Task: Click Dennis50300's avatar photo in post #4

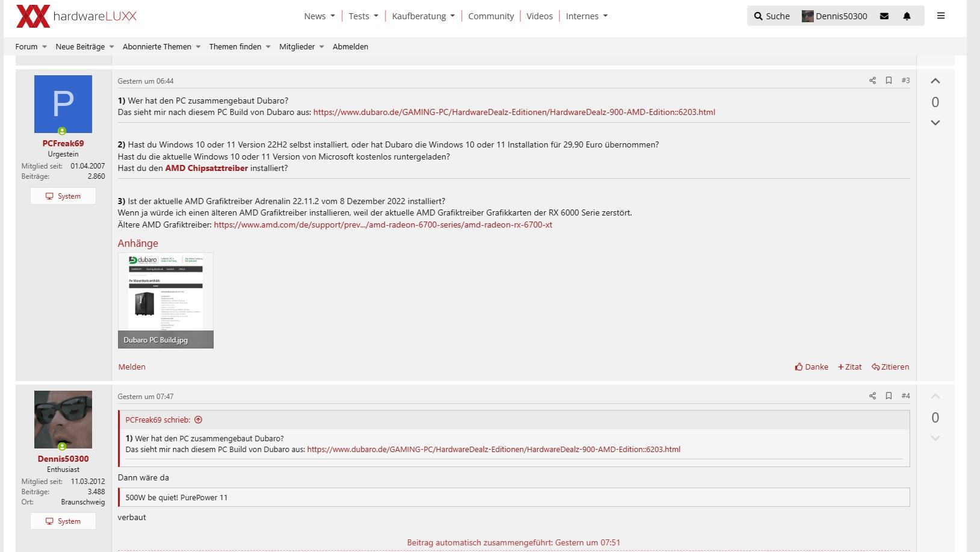Action: click(63, 420)
